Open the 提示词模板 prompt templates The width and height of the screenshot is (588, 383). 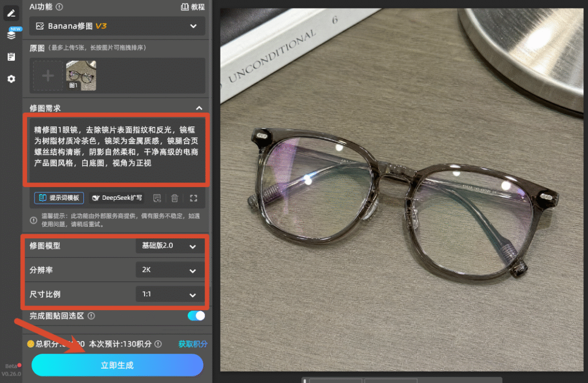(59, 198)
